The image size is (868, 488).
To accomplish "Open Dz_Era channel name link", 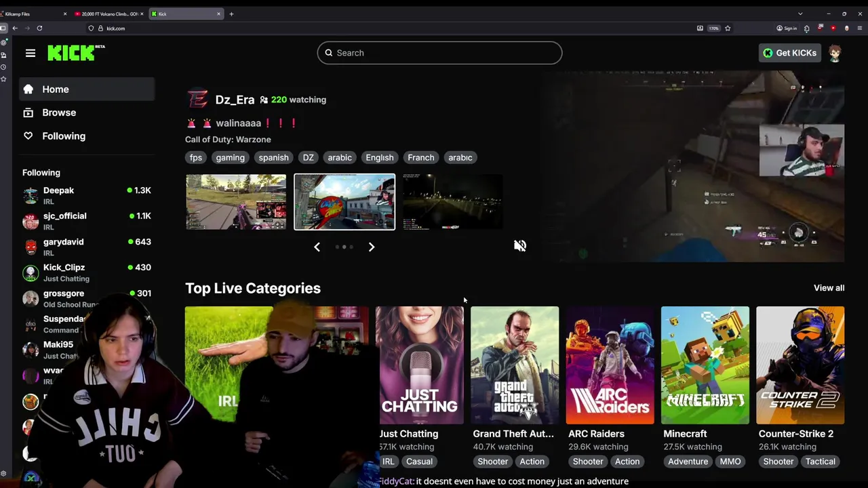I will 235,100.
